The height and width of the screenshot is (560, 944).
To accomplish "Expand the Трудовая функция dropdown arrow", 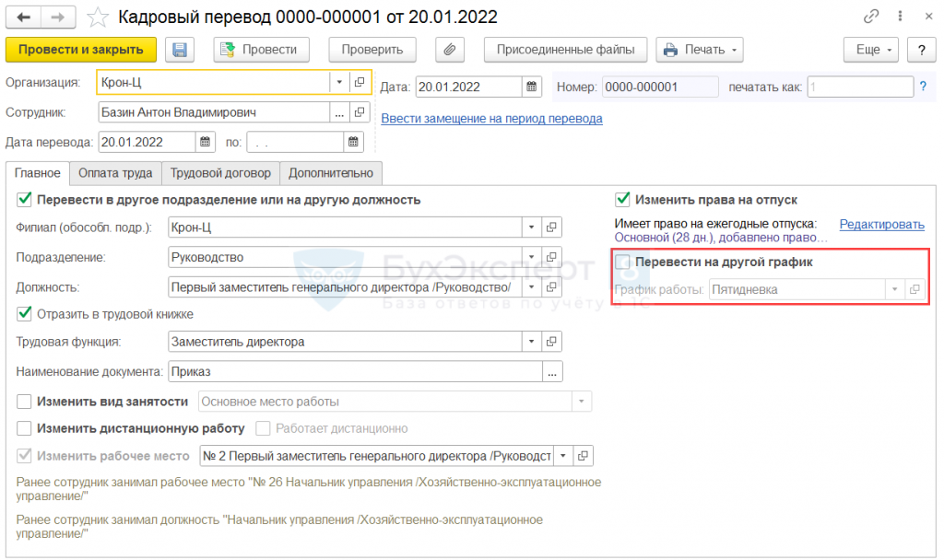I will tap(532, 341).
